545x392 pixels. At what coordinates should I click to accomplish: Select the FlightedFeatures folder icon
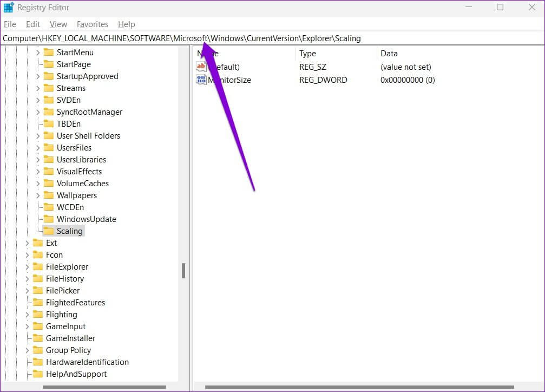coord(38,302)
